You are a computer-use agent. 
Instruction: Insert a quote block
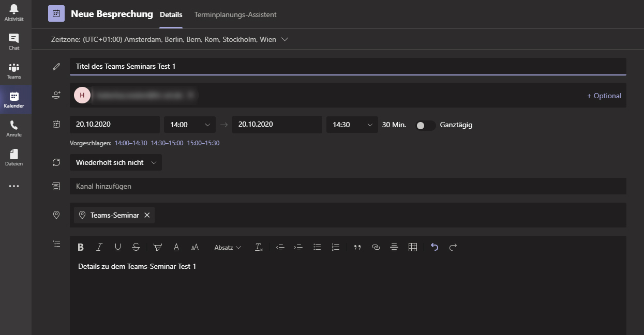(357, 248)
